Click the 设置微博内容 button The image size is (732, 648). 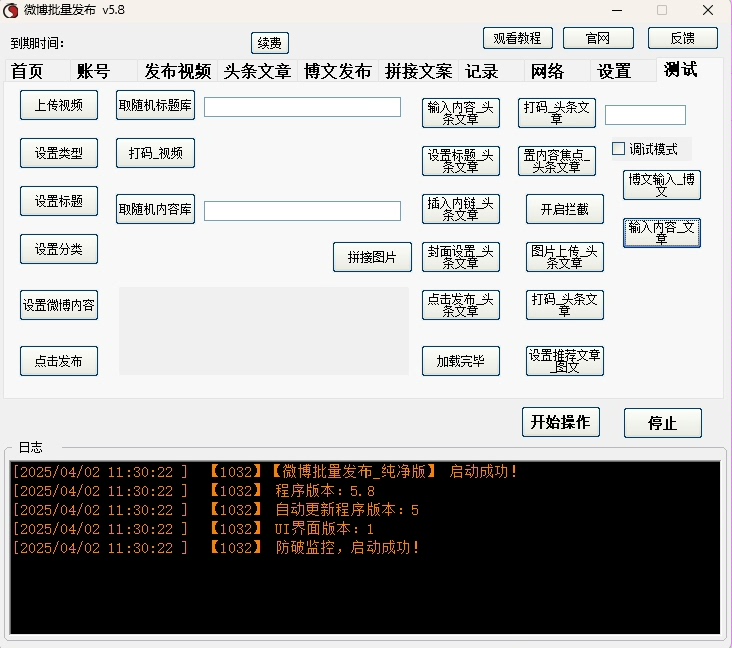pos(59,305)
